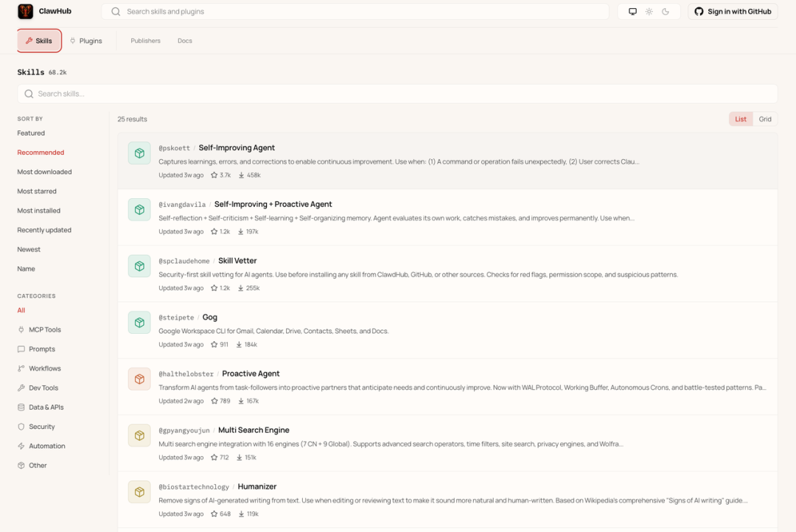Open the Self-Improving Agent skill title
This screenshot has height=532, width=796.
pyautogui.click(x=237, y=147)
